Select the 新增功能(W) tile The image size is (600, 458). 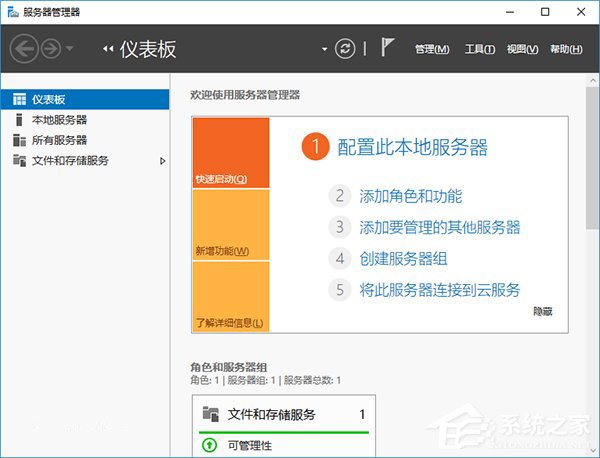click(x=231, y=225)
